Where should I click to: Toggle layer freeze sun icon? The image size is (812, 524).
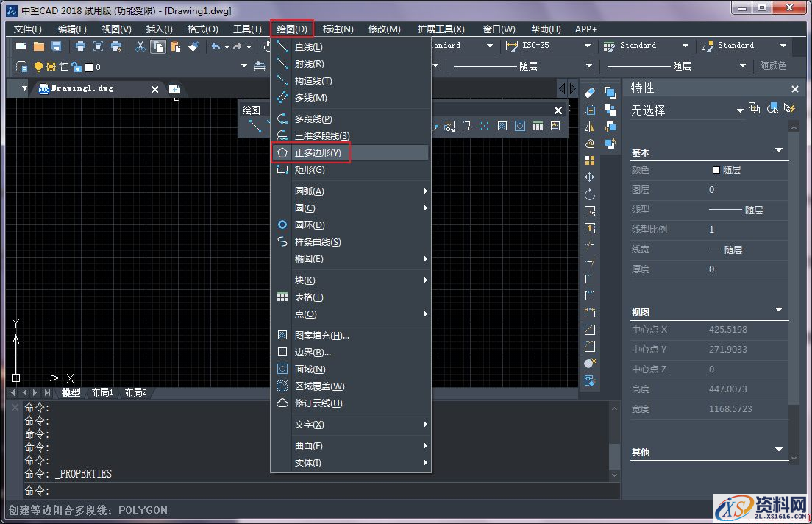51,67
